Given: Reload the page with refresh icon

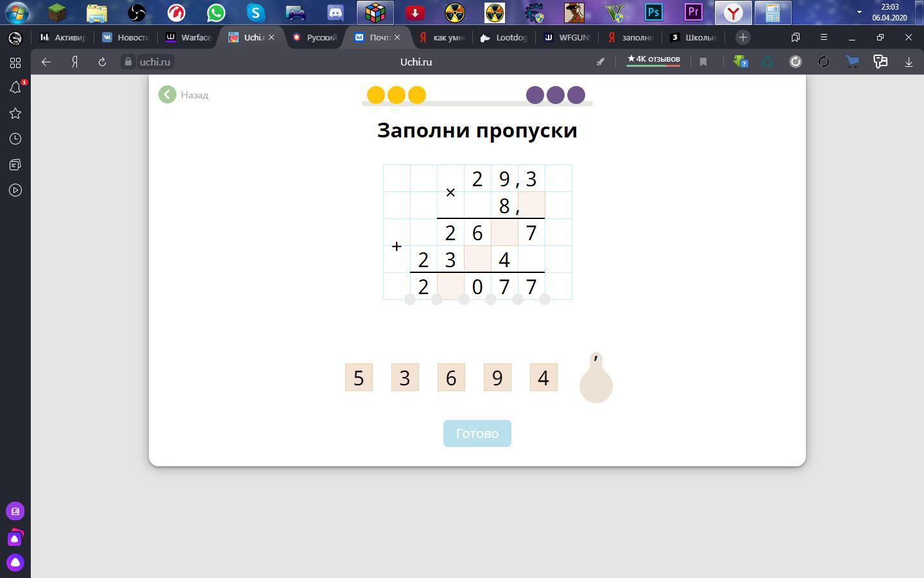Looking at the screenshot, I should tap(102, 62).
